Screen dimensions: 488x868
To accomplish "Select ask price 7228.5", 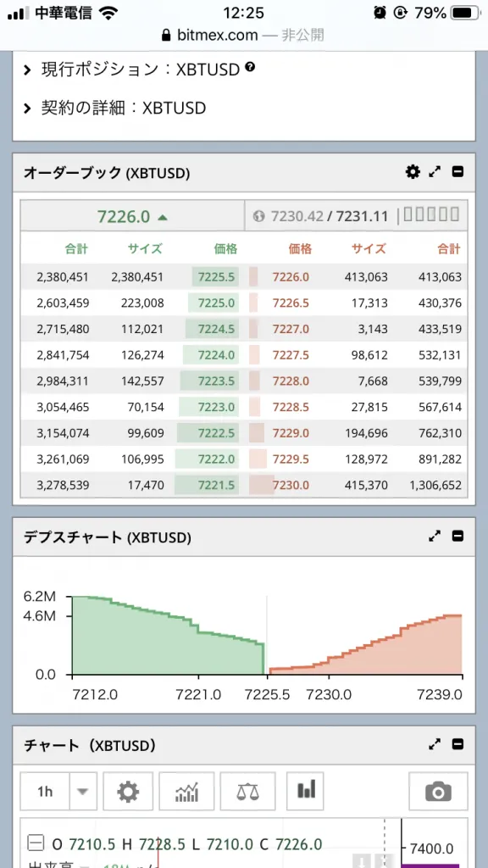I will pos(291,407).
